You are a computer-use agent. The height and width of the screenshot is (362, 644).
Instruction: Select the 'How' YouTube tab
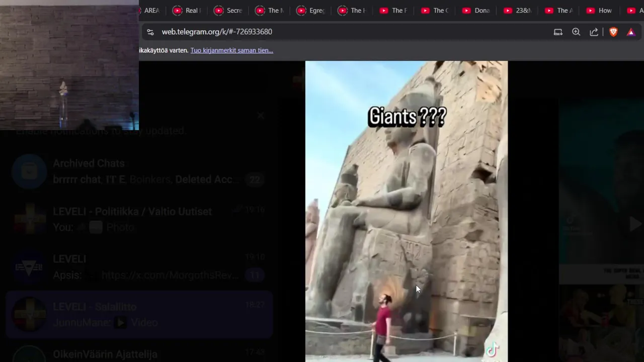click(x=599, y=10)
